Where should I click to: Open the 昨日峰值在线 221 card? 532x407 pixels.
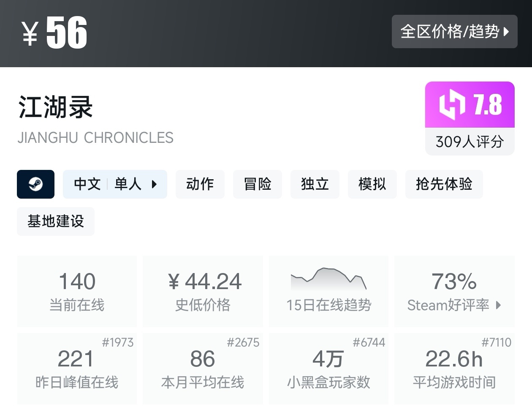coord(77,369)
